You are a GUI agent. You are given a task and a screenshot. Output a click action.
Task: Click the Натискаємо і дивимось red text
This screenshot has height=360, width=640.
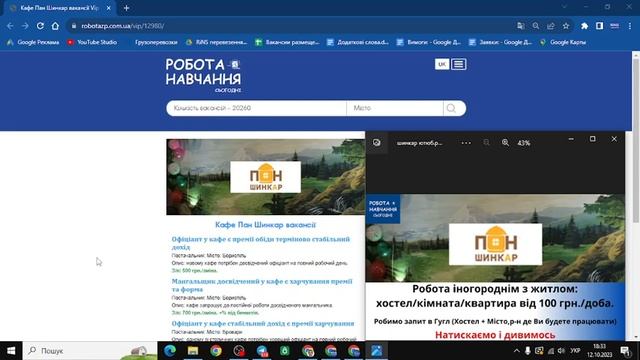pos(495,335)
